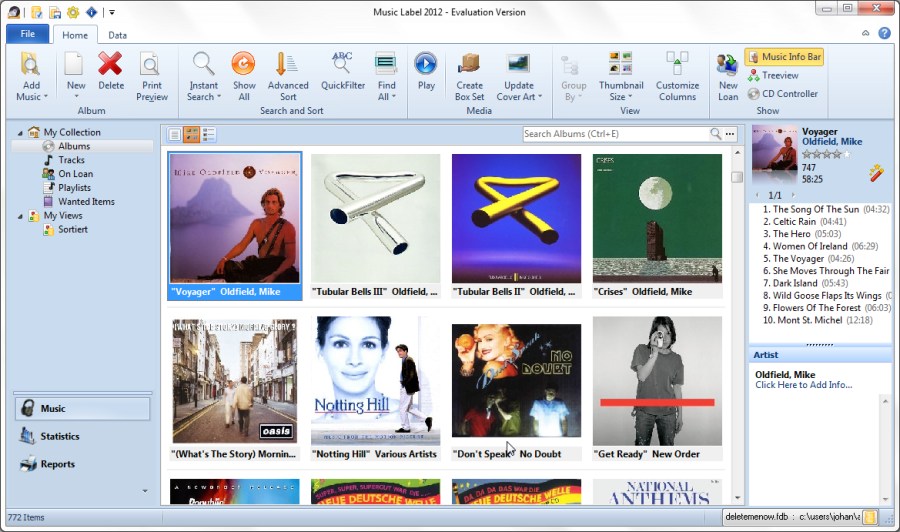Switch to details card view mode
The height and width of the screenshot is (532, 900).
(x=208, y=135)
